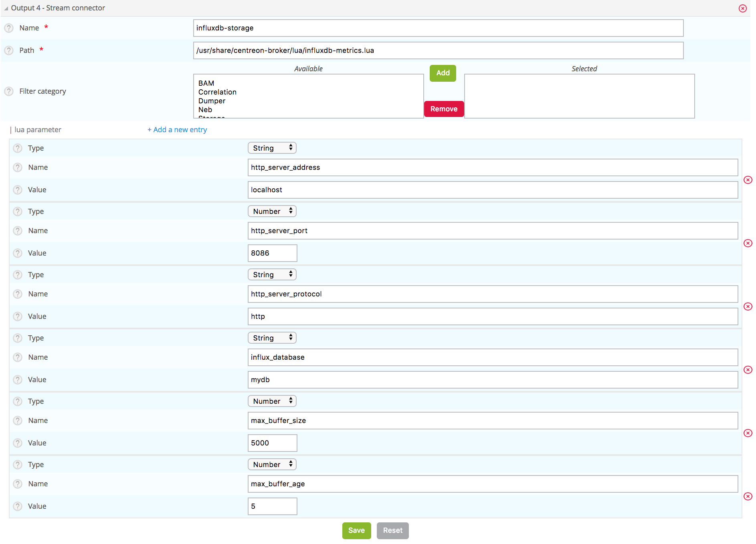The height and width of the screenshot is (544, 756).
Task: Open Type dropdown for http_server_address
Action: [x=272, y=148]
